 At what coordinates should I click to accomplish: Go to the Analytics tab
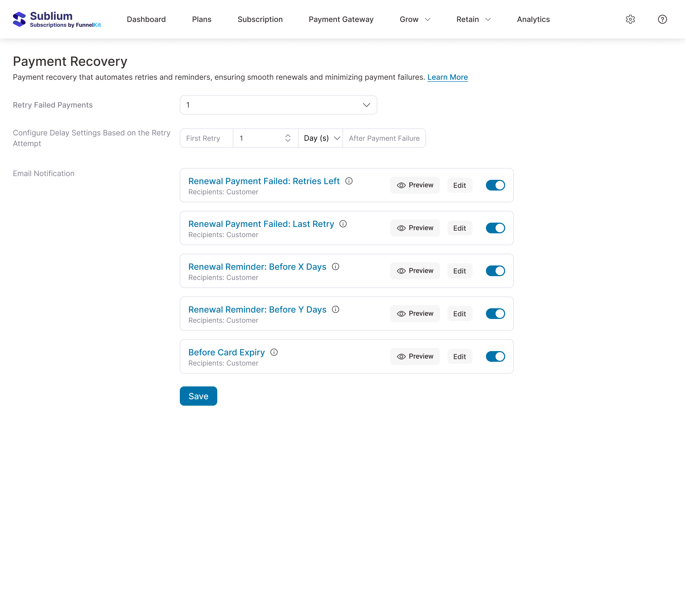tap(533, 19)
